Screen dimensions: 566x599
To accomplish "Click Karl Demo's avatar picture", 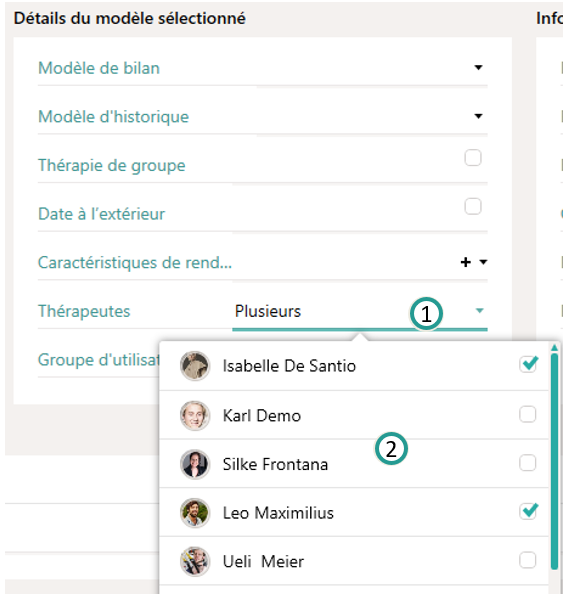I will tap(195, 416).
